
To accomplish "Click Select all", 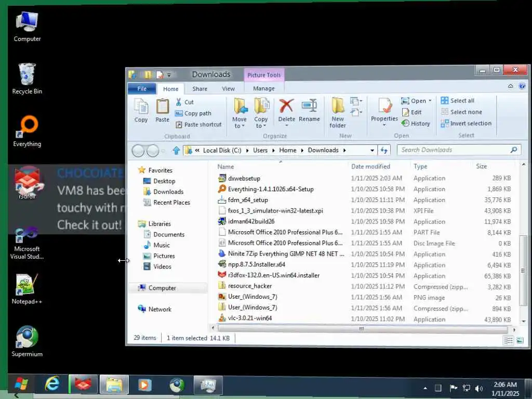I will [457, 100].
